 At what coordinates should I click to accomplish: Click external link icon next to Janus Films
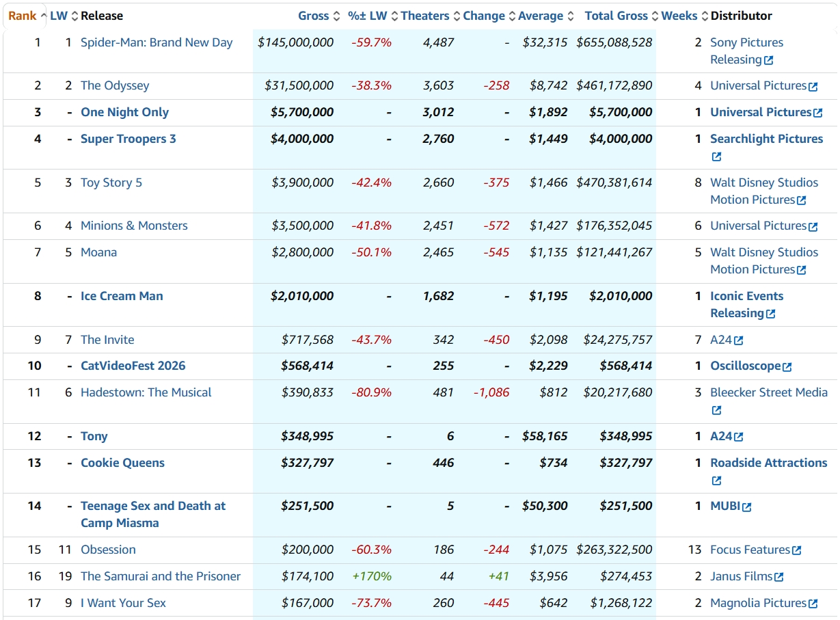779,577
